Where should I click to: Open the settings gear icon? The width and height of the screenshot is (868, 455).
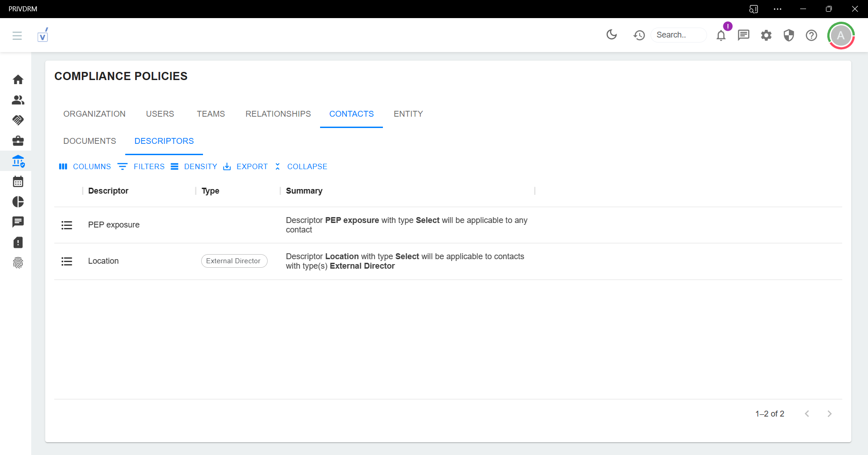766,35
